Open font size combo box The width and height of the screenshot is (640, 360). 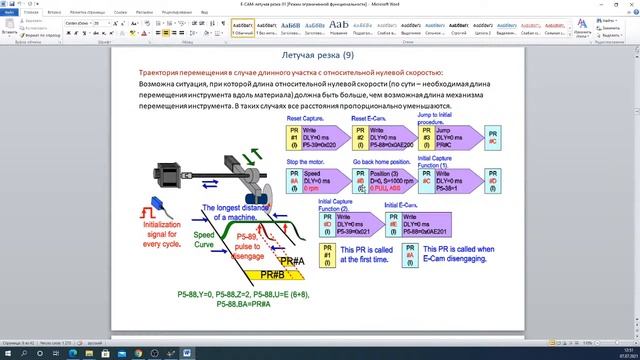(x=102, y=24)
